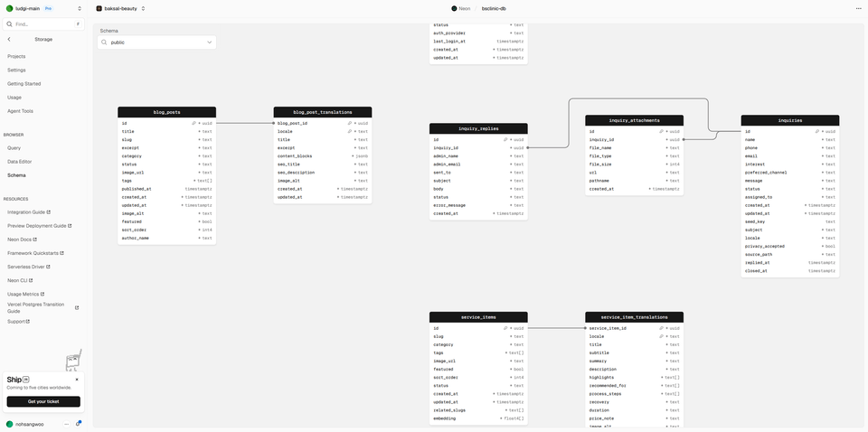Click the notification bell next to nohsangwoo
The image size is (868, 432).
[78, 424]
